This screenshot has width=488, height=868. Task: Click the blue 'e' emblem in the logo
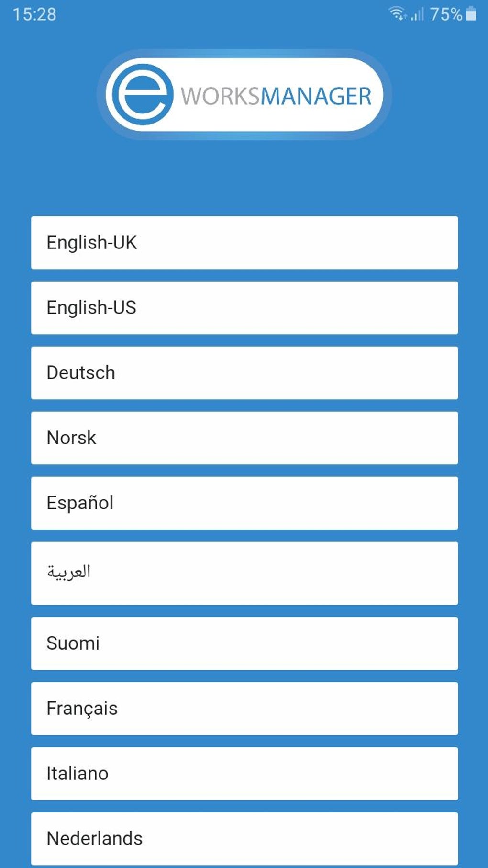140,94
